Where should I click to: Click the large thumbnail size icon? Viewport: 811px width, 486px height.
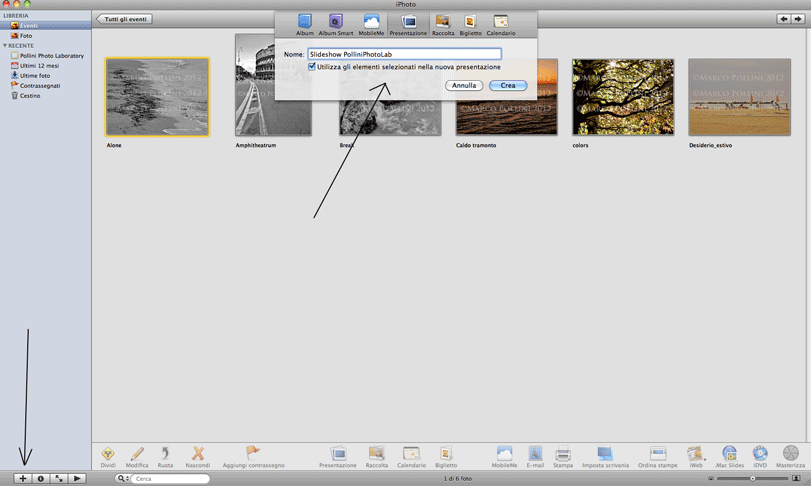[797, 478]
